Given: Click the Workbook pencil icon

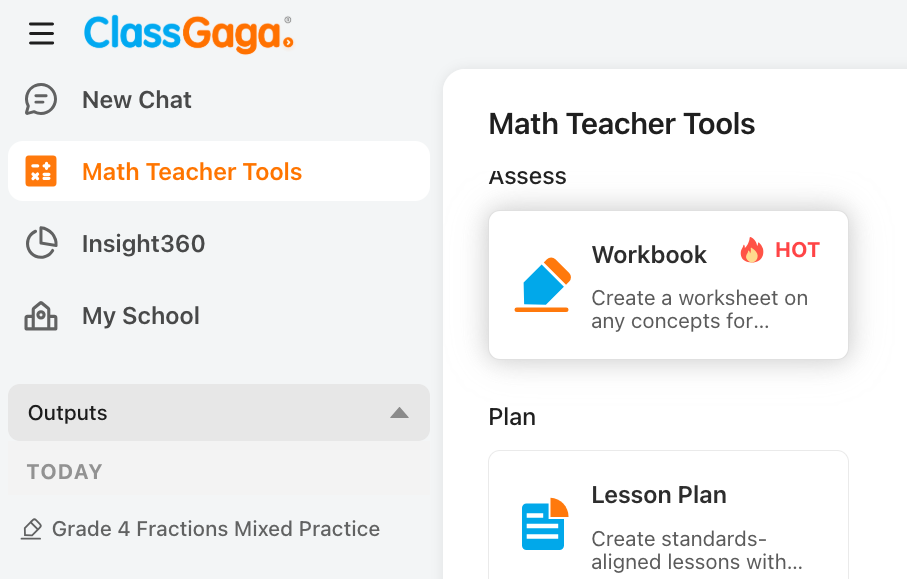Looking at the screenshot, I should [544, 285].
